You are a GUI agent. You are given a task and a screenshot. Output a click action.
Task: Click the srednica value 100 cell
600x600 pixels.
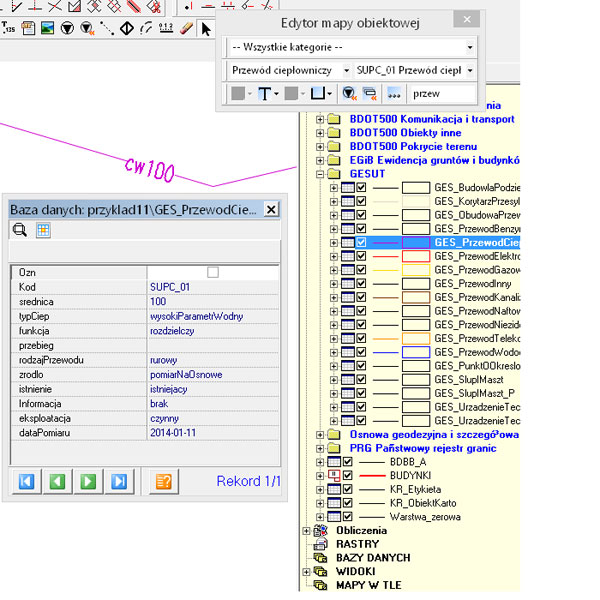coord(213,302)
